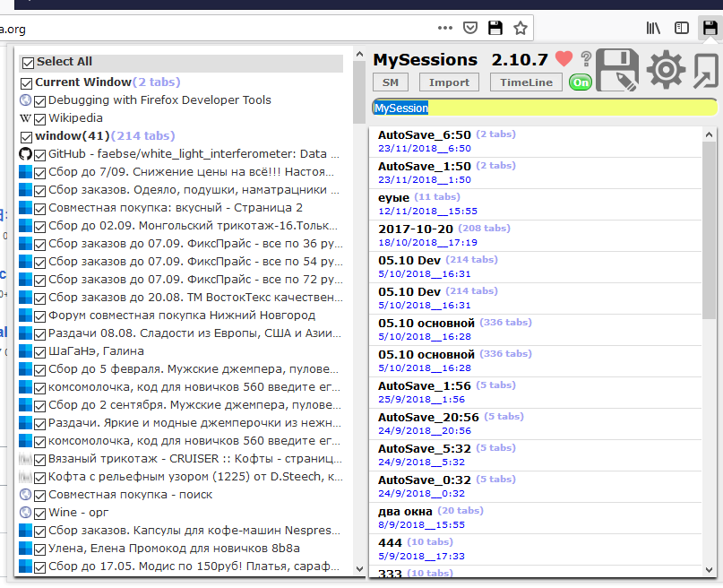Image resolution: width=723 pixels, height=588 pixels.
Task: Click globe favicon beside Wine - орг
Action: pyautogui.click(x=26, y=513)
